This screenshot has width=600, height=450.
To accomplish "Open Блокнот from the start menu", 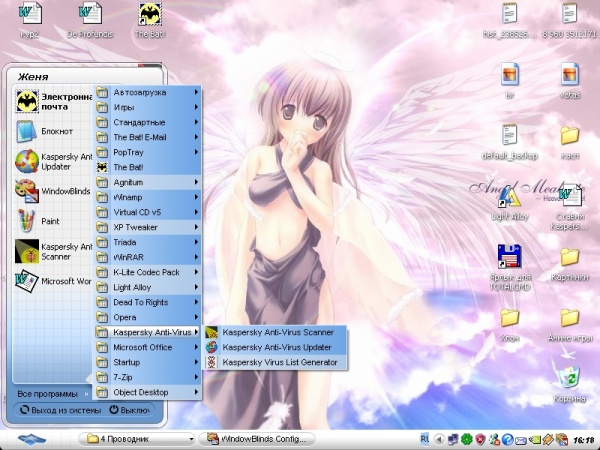I will coord(54,131).
